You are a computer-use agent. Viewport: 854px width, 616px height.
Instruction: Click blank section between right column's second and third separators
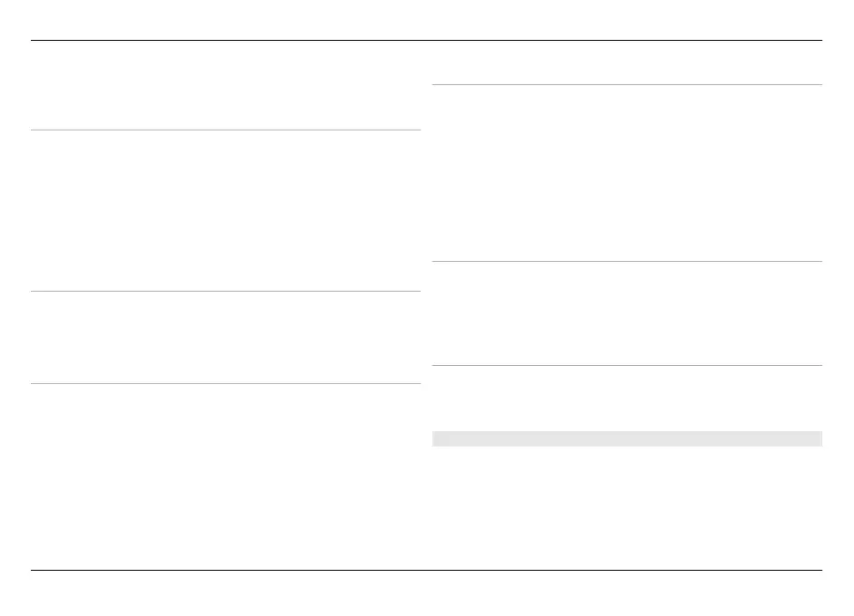coord(626,313)
